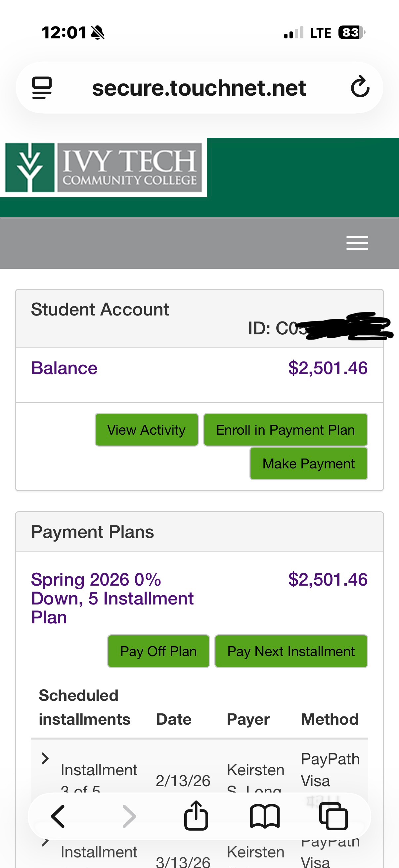Open the hamburger navigation menu
399x868 pixels.
click(357, 243)
